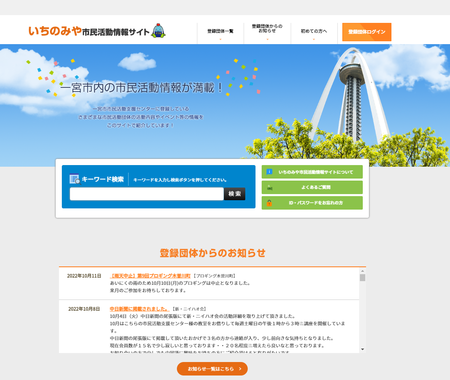Click the notice list scrollbar up arrow
The height and width of the screenshot is (380, 450).
[362, 271]
